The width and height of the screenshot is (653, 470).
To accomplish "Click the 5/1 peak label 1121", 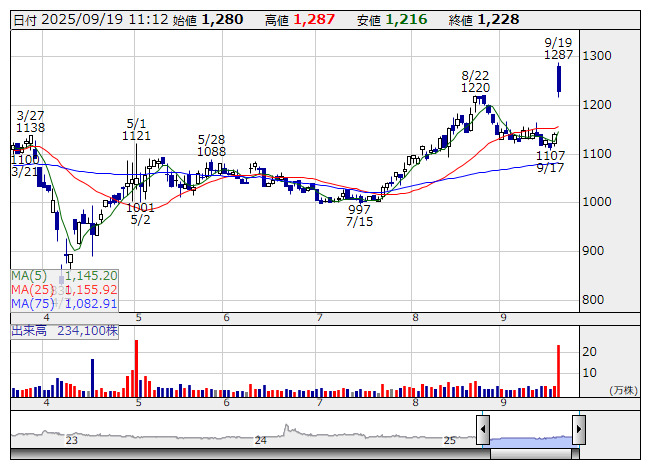I will [x=136, y=135].
